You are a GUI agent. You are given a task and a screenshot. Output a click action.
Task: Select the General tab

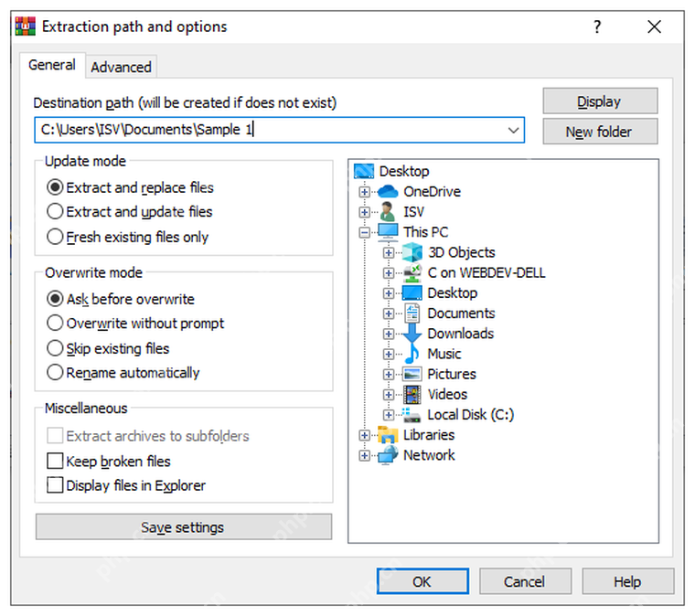coord(52,65)
